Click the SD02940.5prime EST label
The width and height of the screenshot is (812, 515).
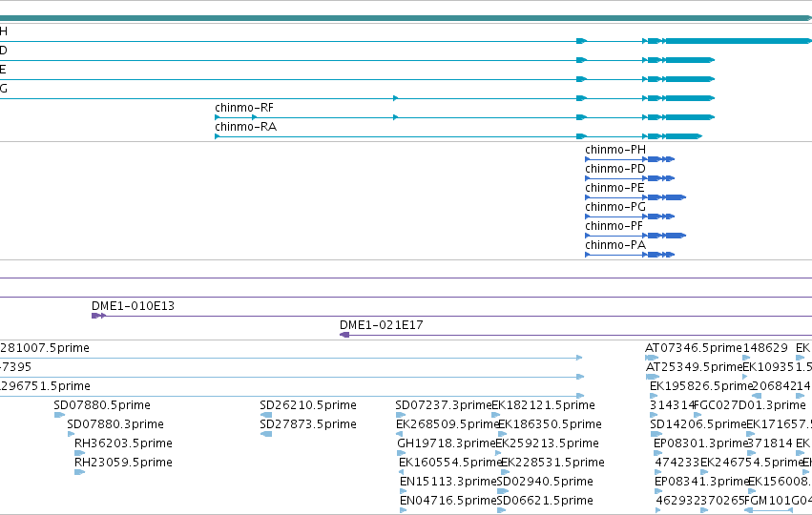pyautogui.click(x=545, y=482)
